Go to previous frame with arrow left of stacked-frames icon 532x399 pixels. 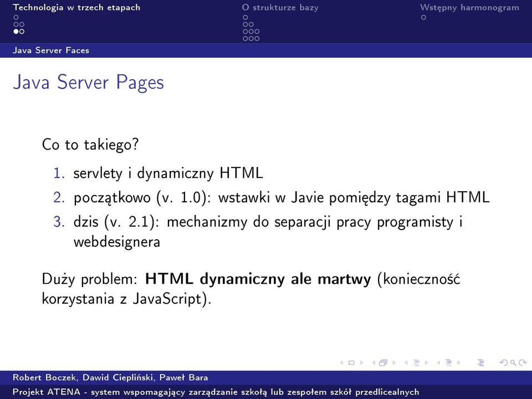[374, 362]
